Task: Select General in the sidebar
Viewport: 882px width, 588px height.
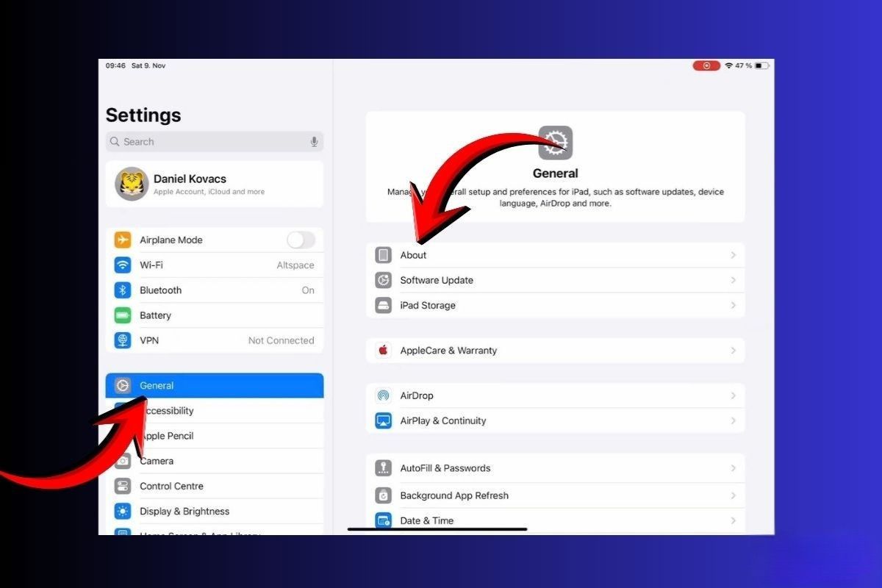Action: (213, 384)
